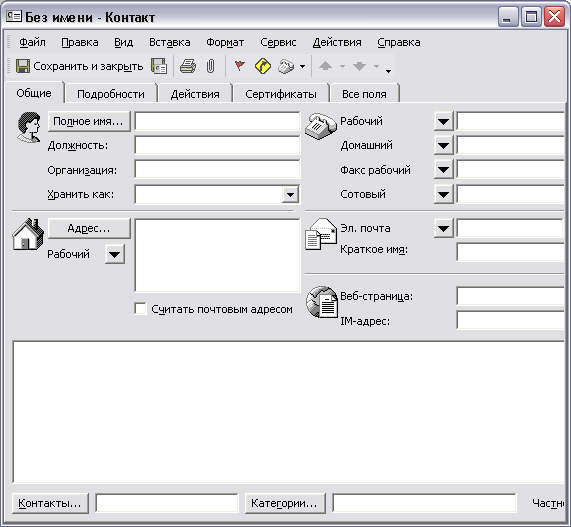The height and width of the screenshot is (527, 571).
Task: Expand the 'Эл. почта' selector arrow
Action: click(x=443, y=228)
